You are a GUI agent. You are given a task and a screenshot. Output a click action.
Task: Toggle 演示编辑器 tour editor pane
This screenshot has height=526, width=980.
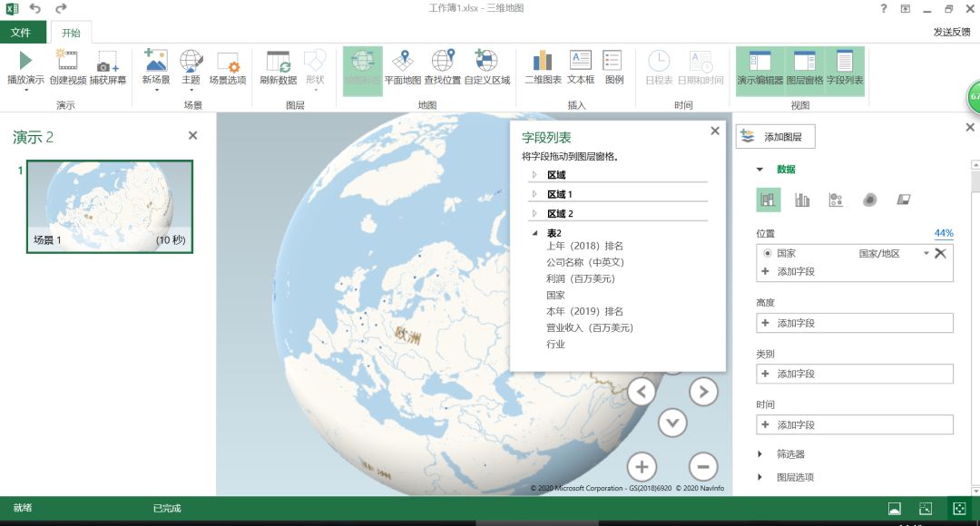point(759,71)
